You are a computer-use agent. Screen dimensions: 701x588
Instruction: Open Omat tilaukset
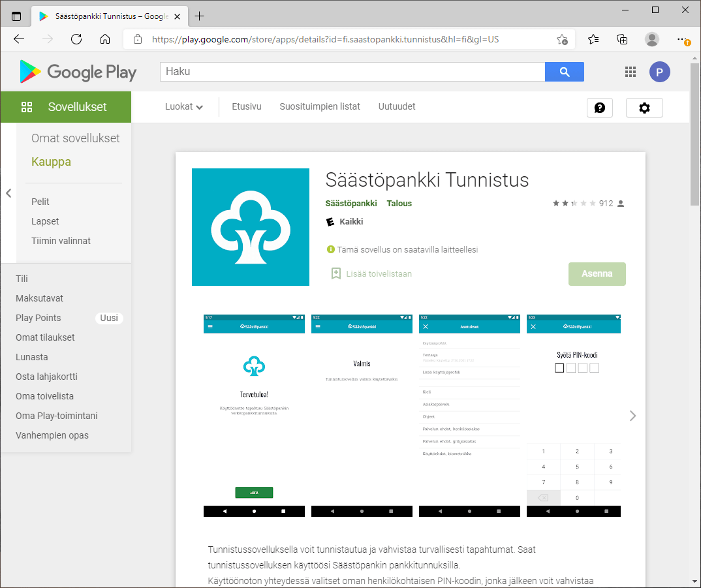tap(45, 337)
